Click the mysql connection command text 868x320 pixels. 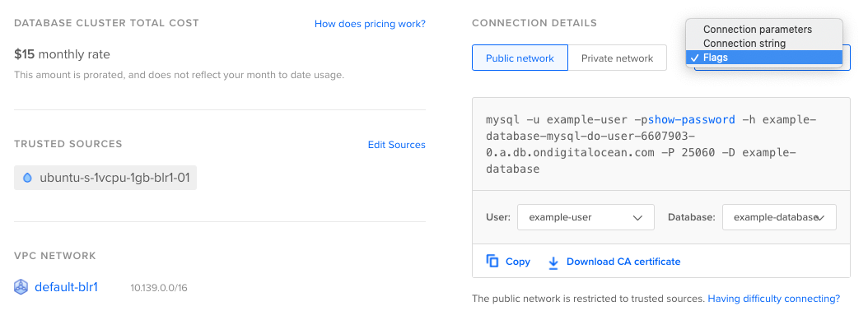pyautogui.click(x=651, y=145)
